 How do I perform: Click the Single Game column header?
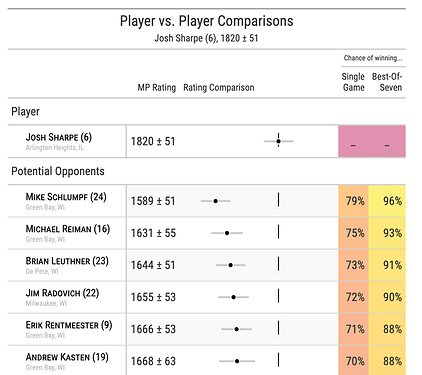pyautogui.click(x=353, y=82)
